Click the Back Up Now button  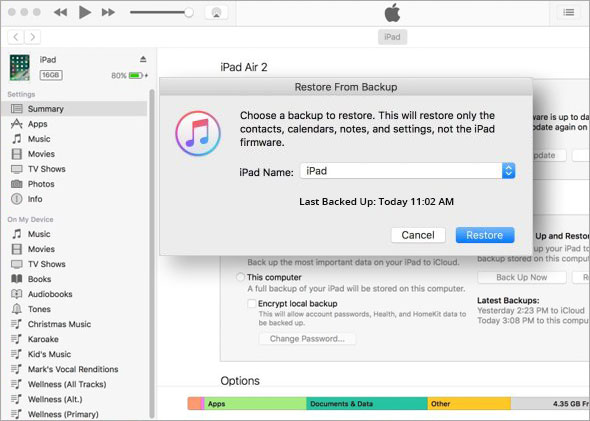click(x=522, y=277)
